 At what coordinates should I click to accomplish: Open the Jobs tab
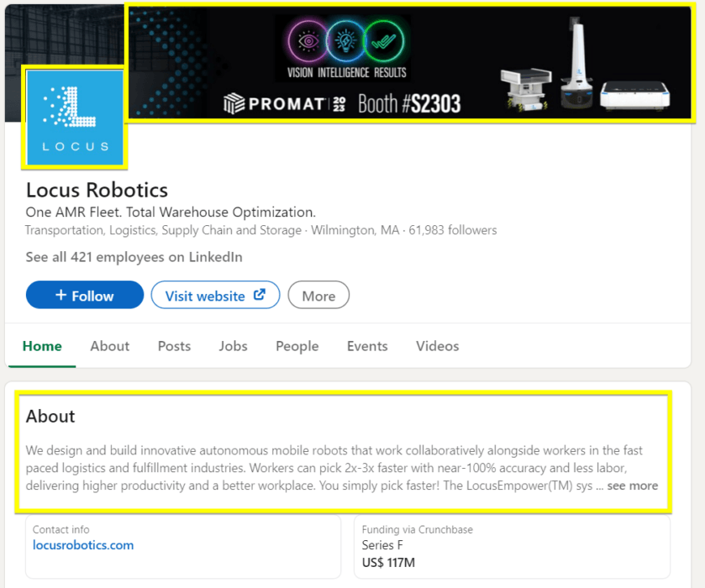coord(233,346)
